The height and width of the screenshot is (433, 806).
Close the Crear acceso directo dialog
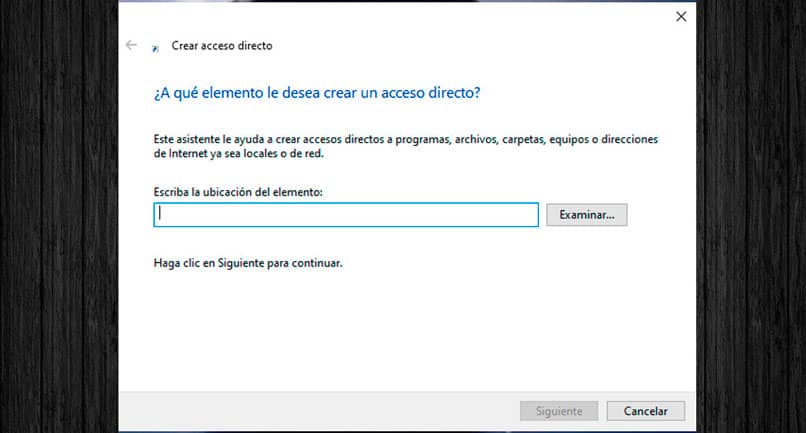(x=681, y=16)
